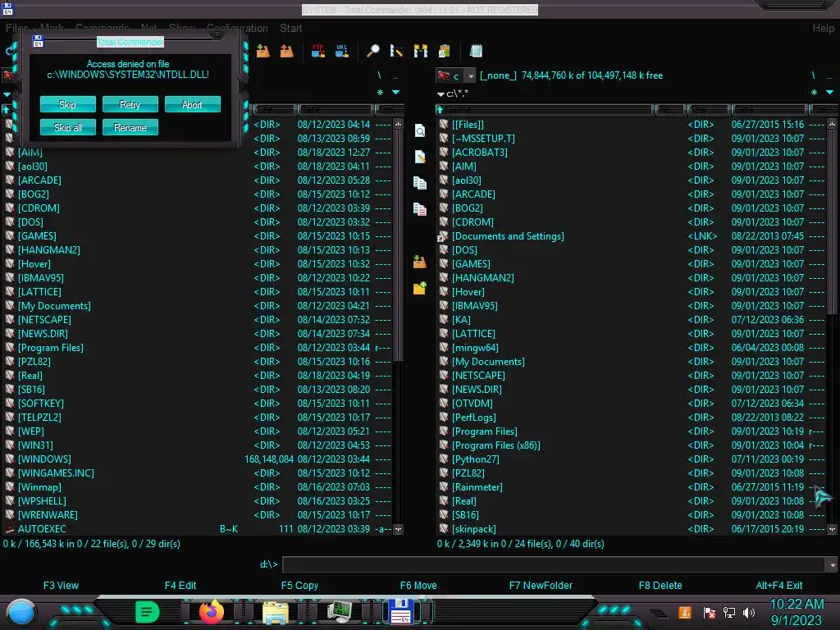Open the Show menu
840x630 pixels.
(x=182, y=28)
